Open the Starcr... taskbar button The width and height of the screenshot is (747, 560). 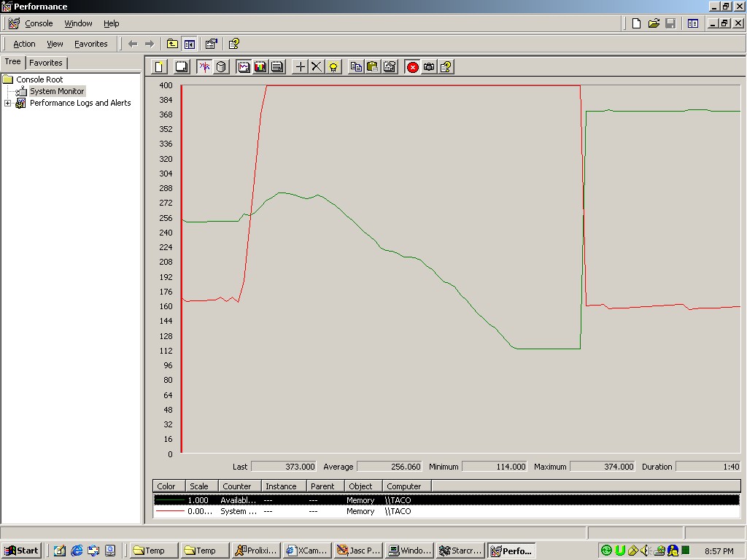click(460, 551)
